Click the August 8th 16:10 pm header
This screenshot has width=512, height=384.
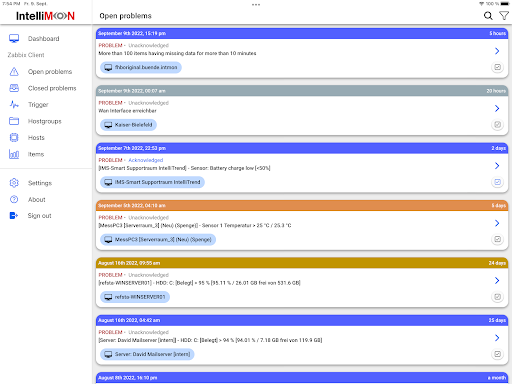pyautogui.click(x=302, y=378)
